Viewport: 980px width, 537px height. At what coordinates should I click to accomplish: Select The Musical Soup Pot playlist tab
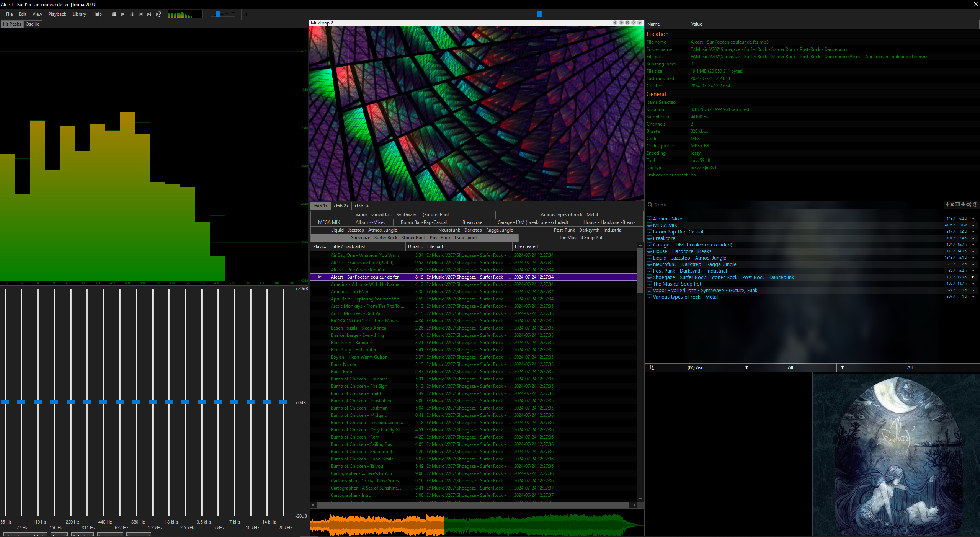point(580,238)
